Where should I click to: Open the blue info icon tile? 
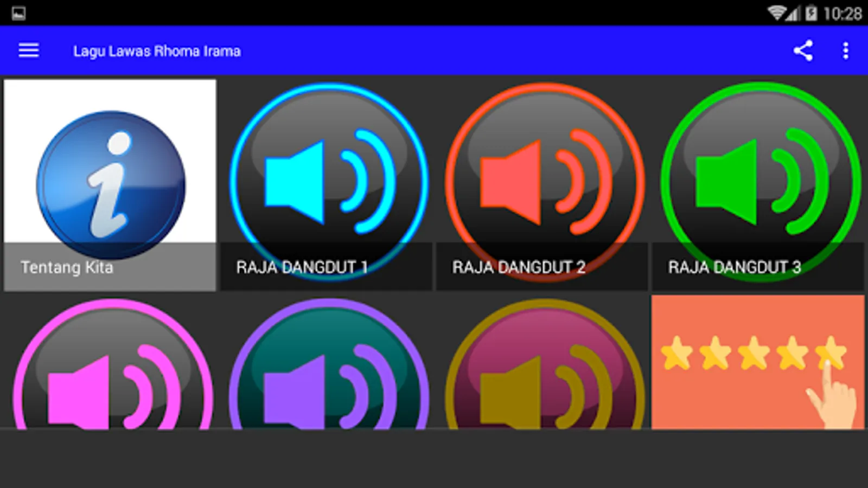(x=110, y=185)
